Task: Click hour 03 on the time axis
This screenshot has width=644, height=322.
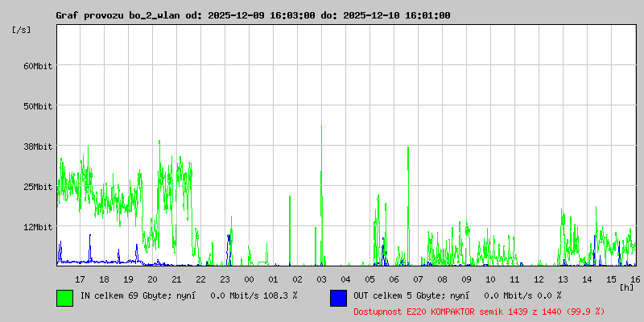Action: tap(321, 279)
